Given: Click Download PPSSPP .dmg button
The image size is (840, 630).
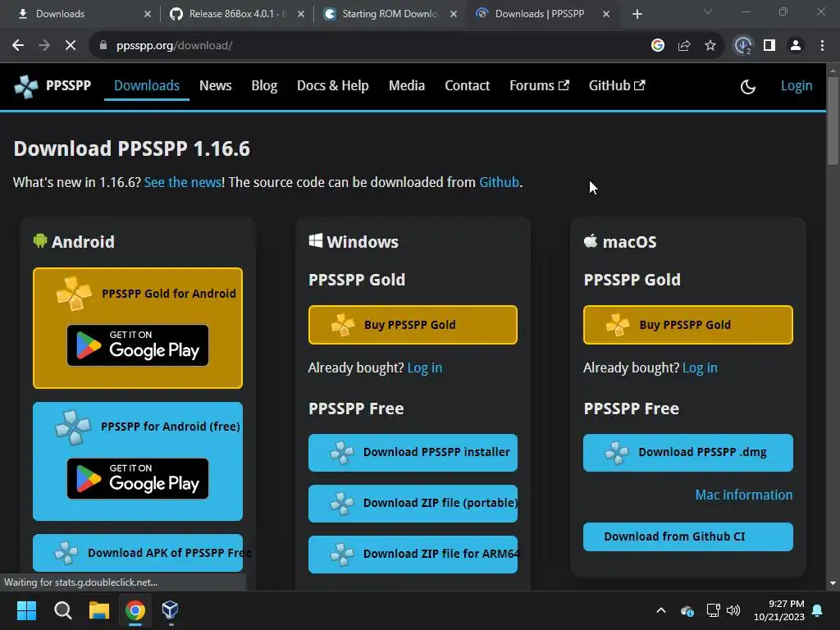Looking at the screenshot, I should click(x=688, y=453).
